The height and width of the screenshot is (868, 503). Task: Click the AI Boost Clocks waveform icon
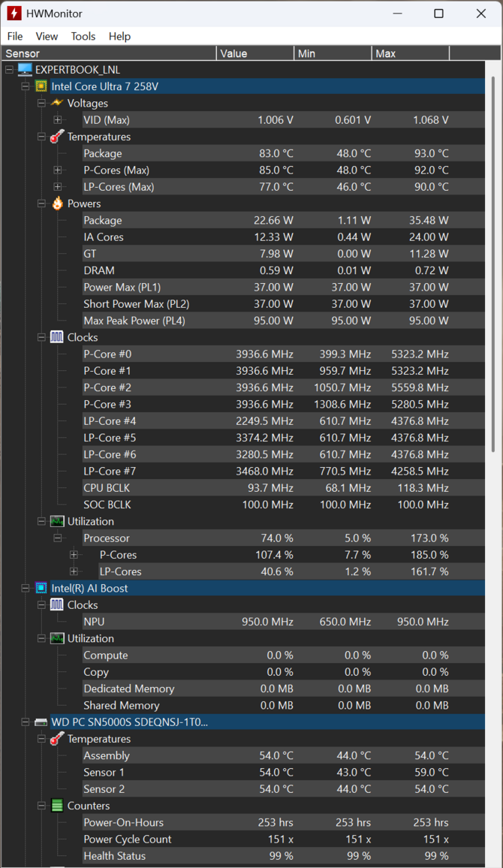click(x=57, y=604)
